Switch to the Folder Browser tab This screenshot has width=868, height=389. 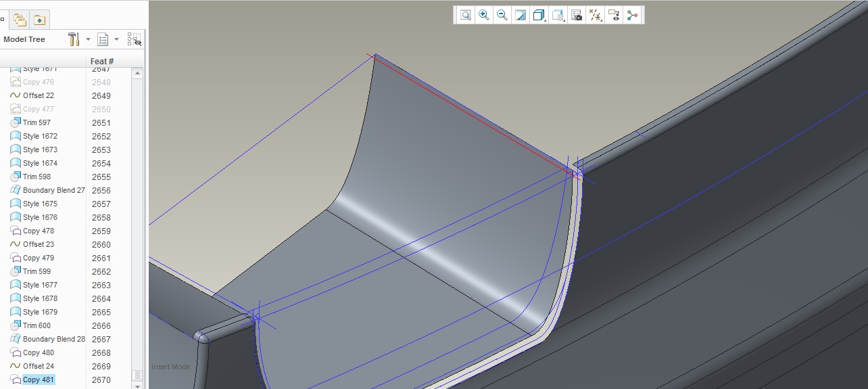20,20
